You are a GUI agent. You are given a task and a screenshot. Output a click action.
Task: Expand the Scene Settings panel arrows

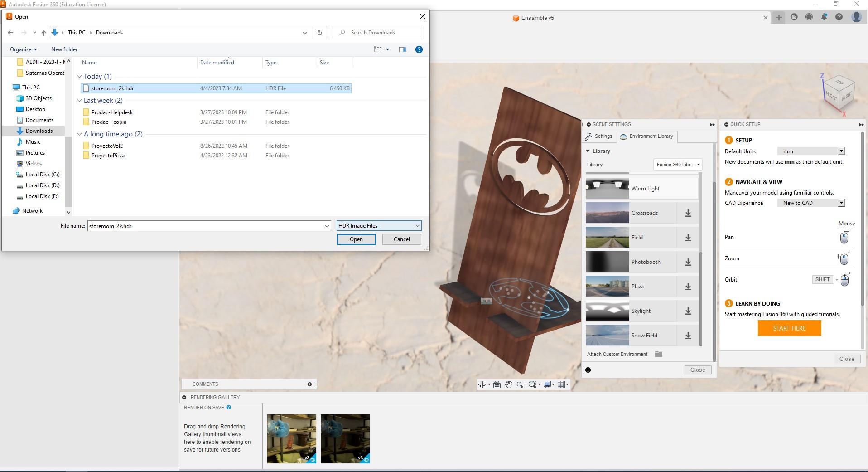(x=712, y=124)
